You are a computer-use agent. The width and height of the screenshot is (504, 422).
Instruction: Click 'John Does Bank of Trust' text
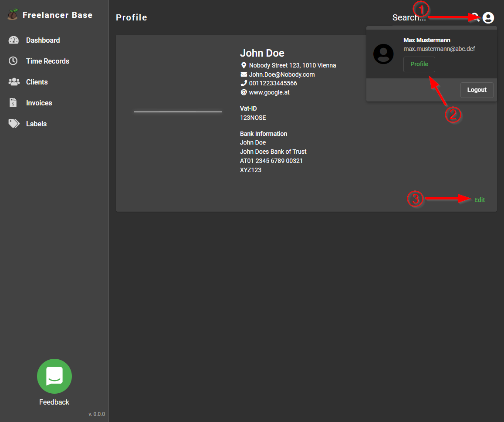coord(273,152)
